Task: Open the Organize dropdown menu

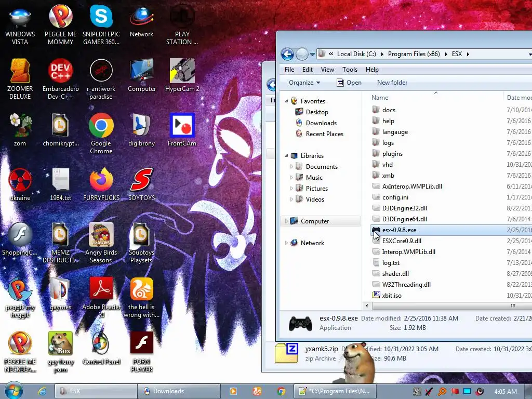Action: tap(304, 83)
